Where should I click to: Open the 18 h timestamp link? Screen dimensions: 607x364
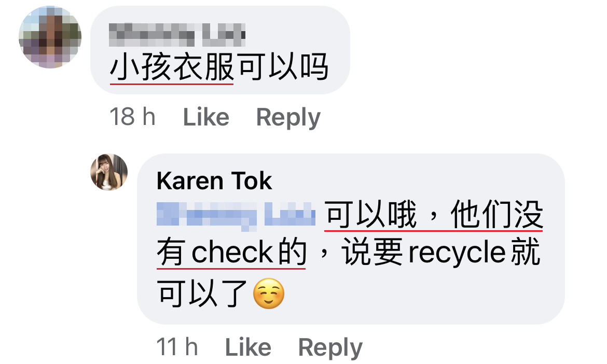coord(132,117)
